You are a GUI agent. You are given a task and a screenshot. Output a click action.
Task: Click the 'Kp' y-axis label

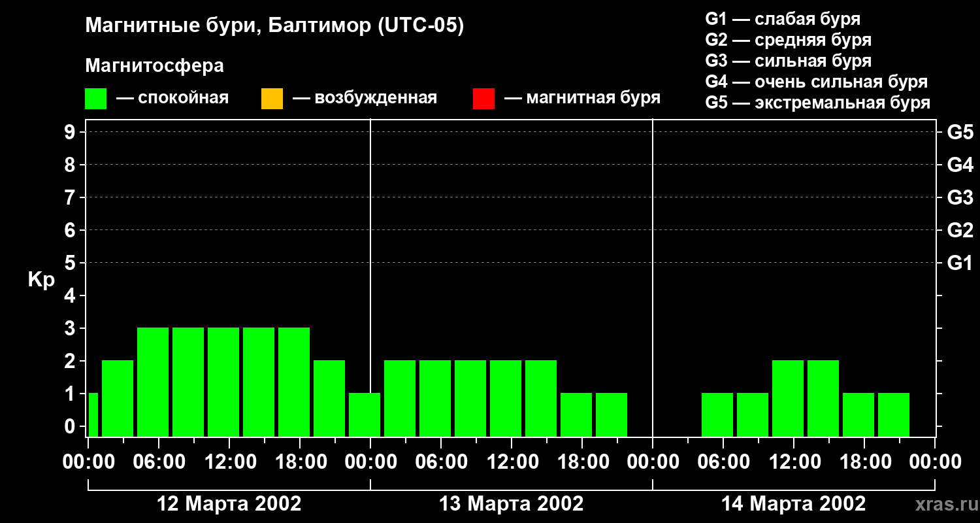tap(41, 280)
